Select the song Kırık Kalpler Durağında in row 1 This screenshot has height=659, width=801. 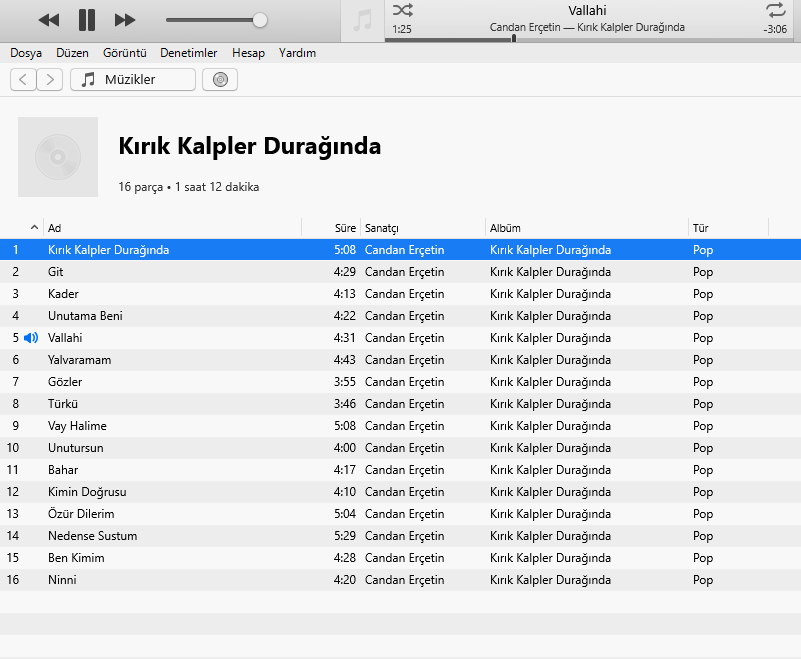pyautogui.click(x=400, y=250)
